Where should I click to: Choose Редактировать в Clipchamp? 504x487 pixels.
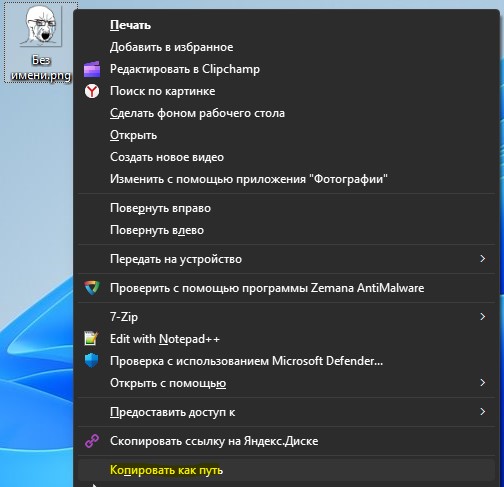(286, 69)
